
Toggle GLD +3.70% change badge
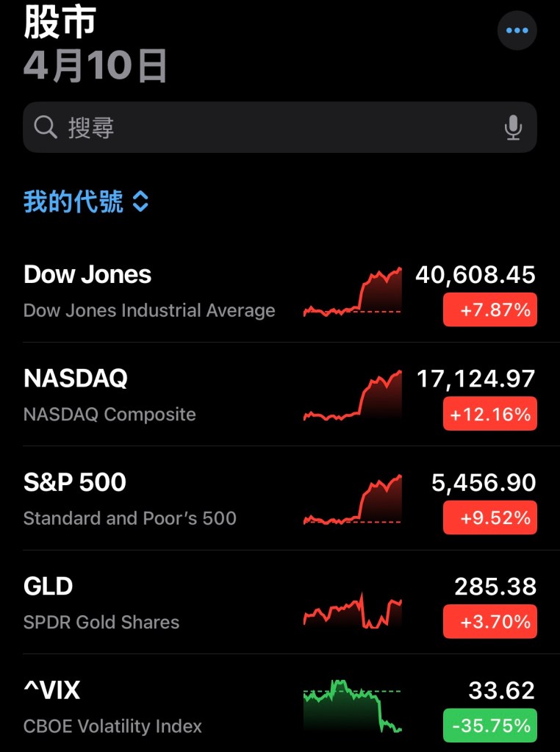point(490,622)
